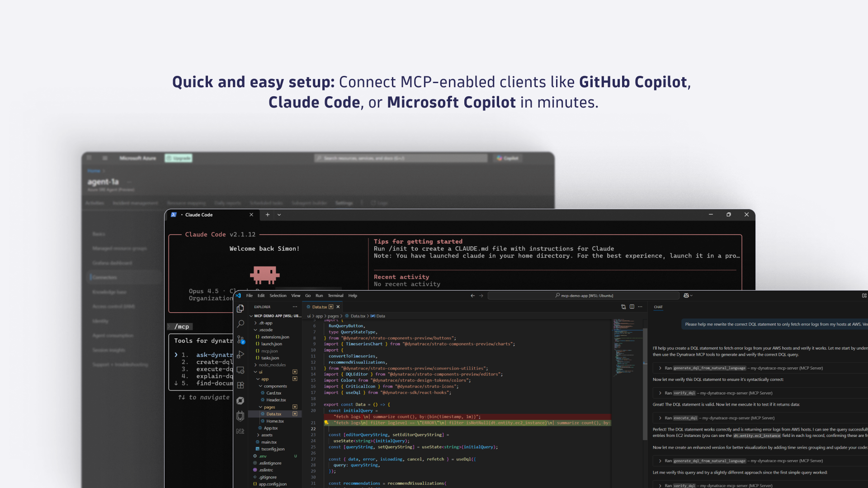Split the editor using the split editor icon
The image size is (868, 488).
[632, 307]
